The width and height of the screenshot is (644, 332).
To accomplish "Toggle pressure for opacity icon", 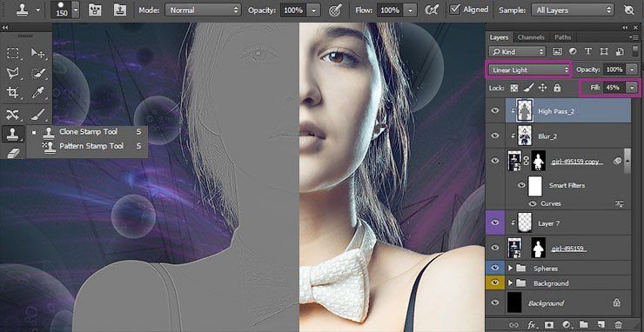I will (x=336, y=10).
